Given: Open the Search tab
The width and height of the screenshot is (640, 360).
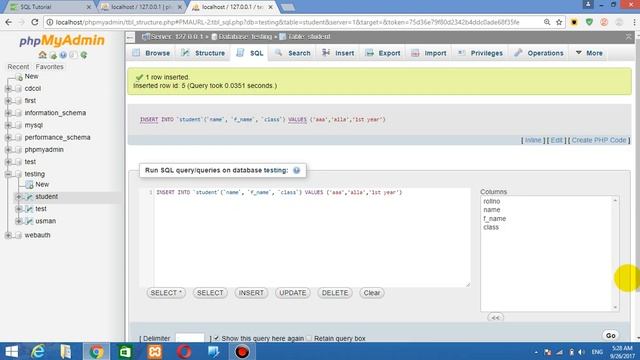Looking at the screenshot, I should 293,53.
